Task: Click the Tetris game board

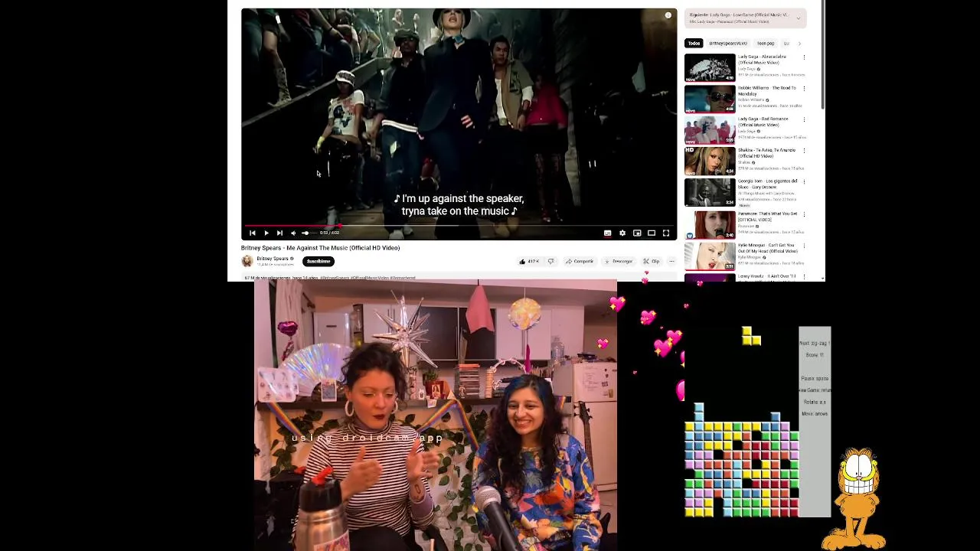Action: pyautogui.click(x=742, y=422)
